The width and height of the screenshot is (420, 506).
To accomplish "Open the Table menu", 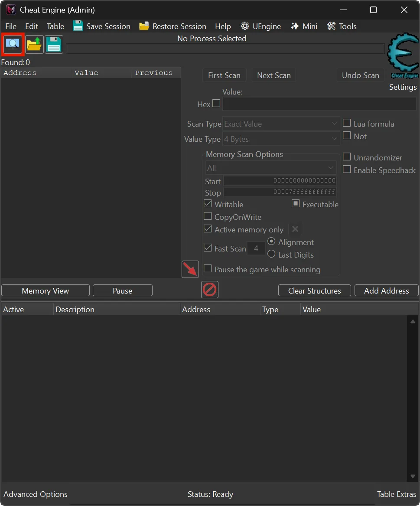I will pos(55,26).
